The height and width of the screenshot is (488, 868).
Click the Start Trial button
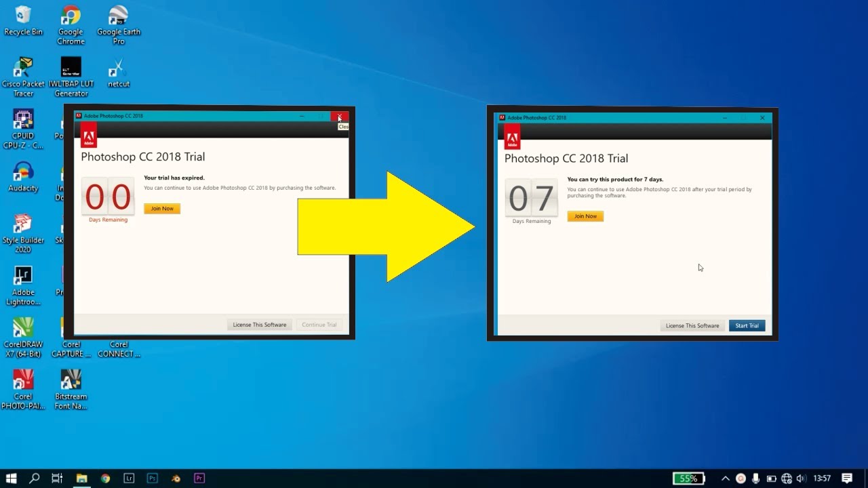[x=747, y=325]
